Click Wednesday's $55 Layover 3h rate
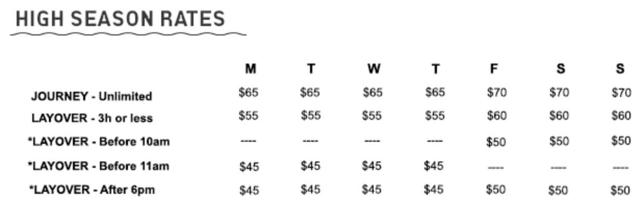This screenshot has height=223, width=644. [x=372, y=116]
